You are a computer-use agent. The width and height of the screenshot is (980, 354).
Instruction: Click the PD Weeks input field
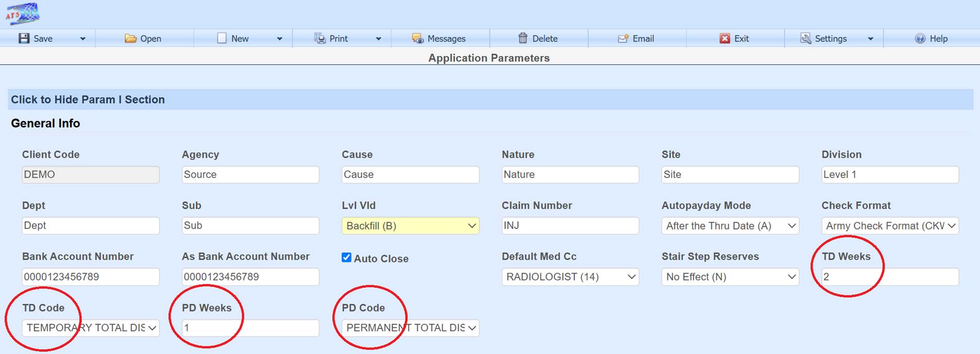point(250,328)
